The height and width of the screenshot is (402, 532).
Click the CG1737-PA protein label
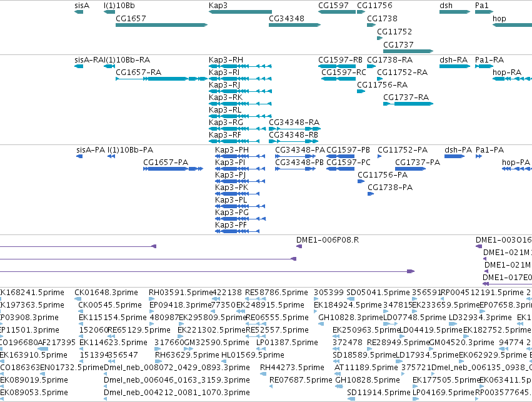coord(418,163)
